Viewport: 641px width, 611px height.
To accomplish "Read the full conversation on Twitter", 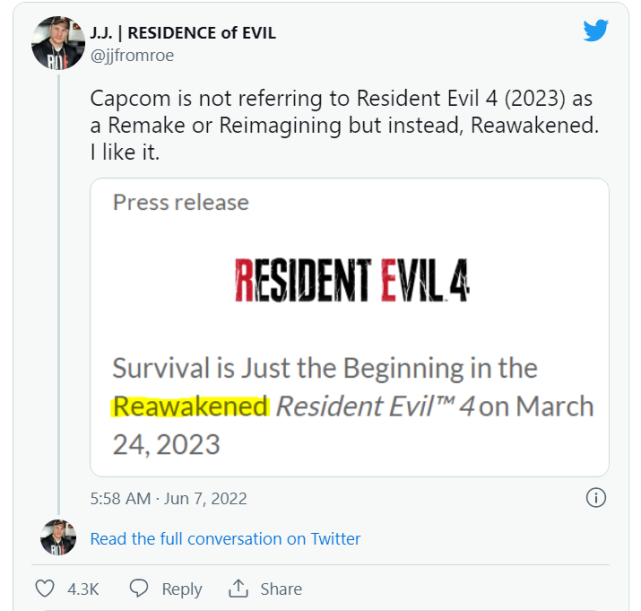I will pyautogui.click(x=225, y=539).
